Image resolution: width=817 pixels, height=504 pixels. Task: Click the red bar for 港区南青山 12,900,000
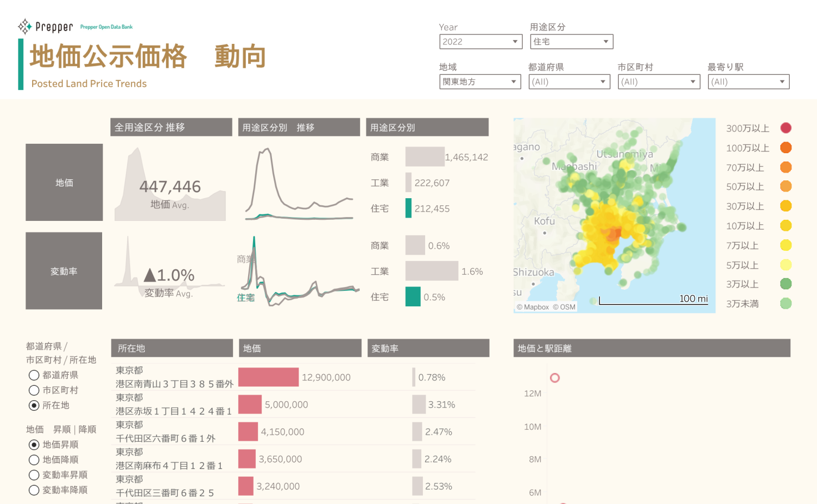[x=268, y=377]
